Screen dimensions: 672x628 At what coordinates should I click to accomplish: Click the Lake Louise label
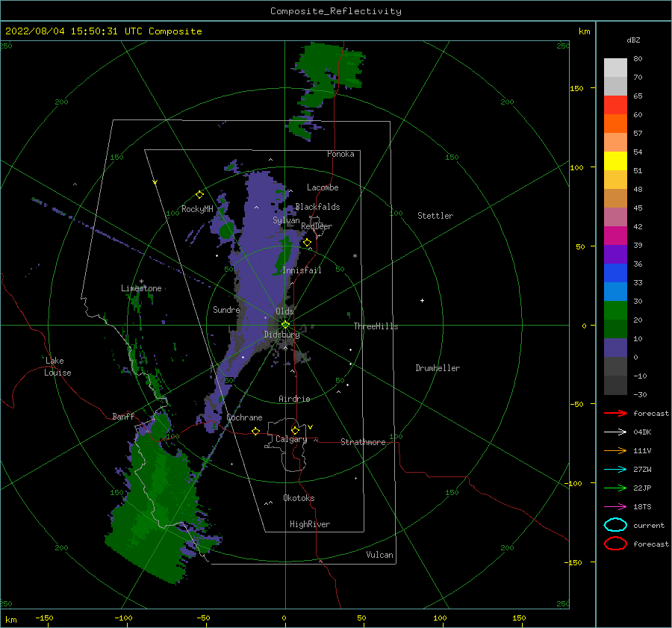coord(57,367)
